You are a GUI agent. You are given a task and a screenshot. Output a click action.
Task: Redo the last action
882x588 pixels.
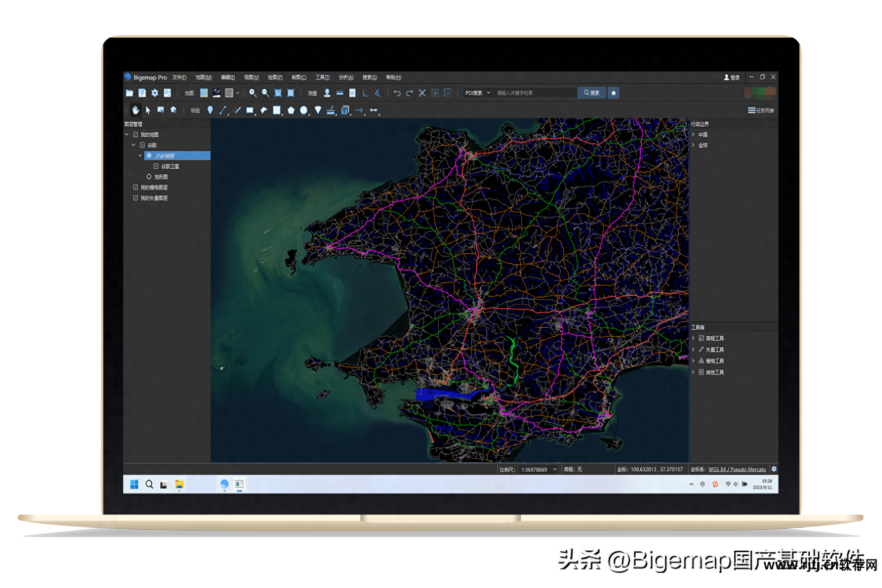[x=410, y=93]
